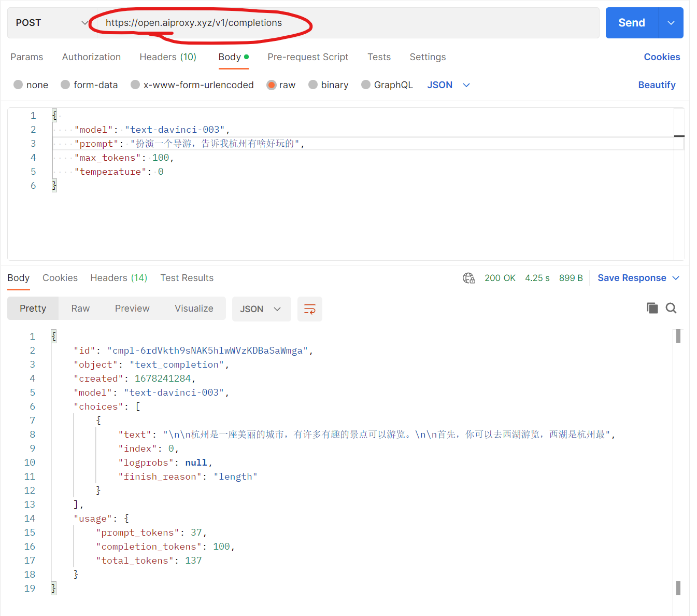Click the network connection globe icon
Screen dimensions: 697x616
pos(468,278)
